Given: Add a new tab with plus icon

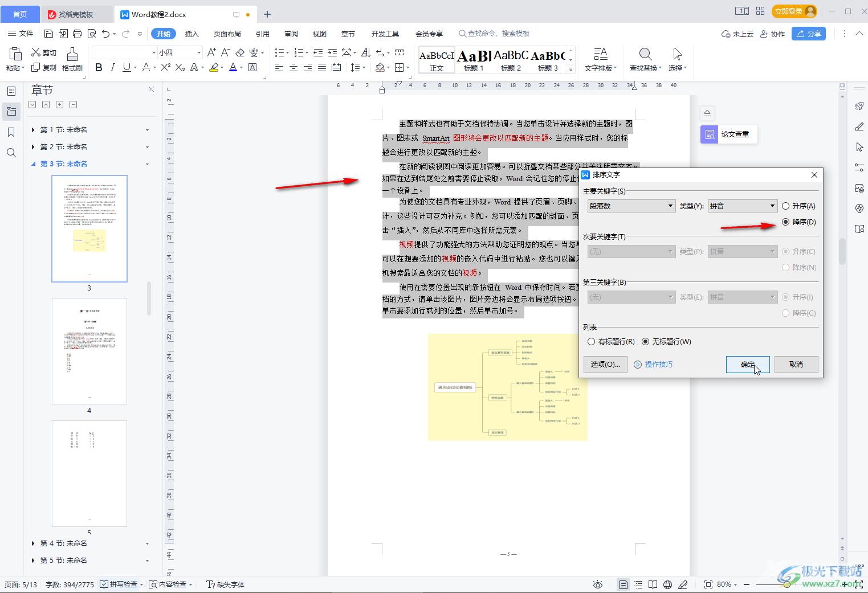Looking at the screenshot, I should [x=267, y=14].
